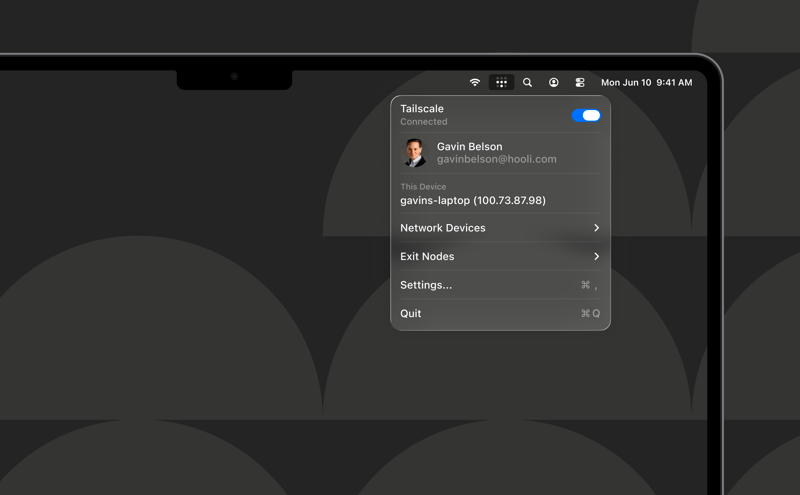Choose Quit in the Tailscale menu
The image size is (800, 495).
pos(500,313)
